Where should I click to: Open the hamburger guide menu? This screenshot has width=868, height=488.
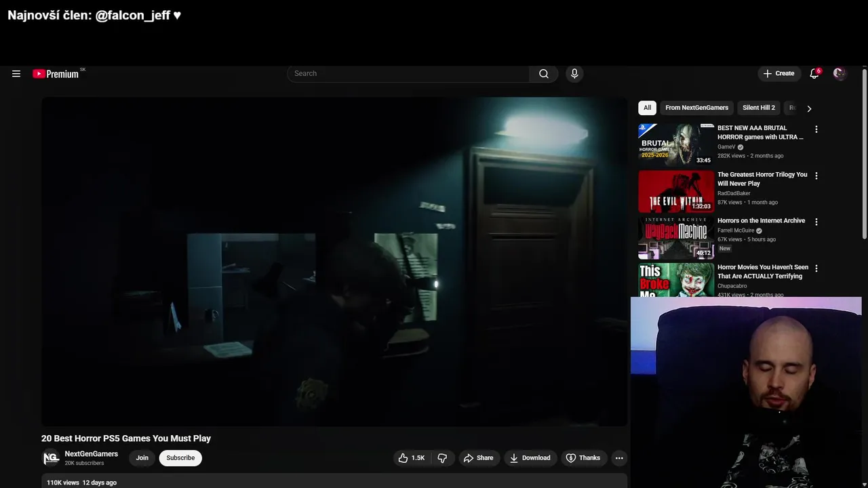[x=16, y=74]
